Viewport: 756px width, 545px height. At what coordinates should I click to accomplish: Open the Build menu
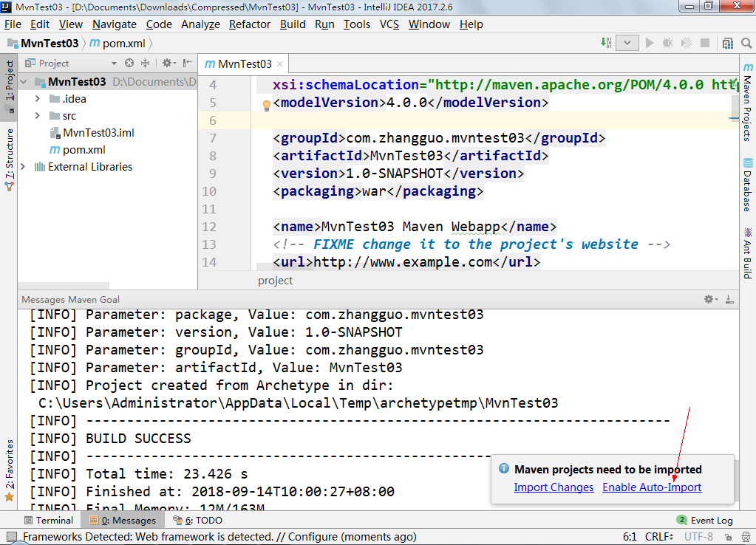tap(293, 24)
